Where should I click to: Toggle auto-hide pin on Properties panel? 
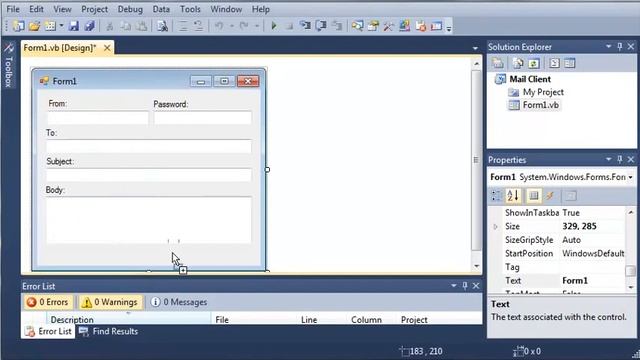[620, 159]
